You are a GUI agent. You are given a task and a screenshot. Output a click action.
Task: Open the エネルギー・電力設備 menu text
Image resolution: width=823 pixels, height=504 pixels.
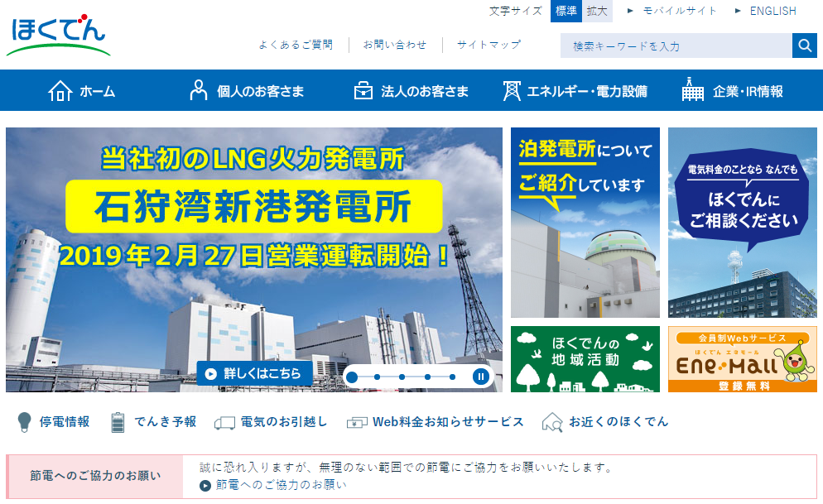pos(587,91)
